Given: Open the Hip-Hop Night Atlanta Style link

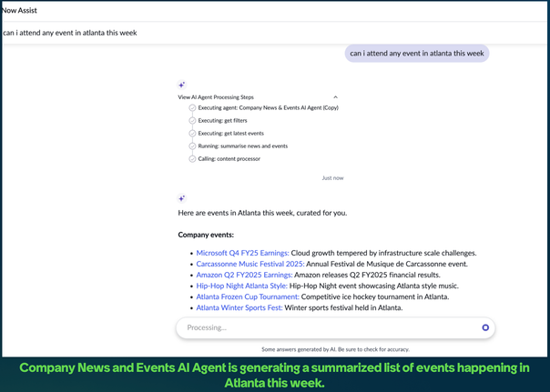Looking at the screenshot, I should 241,286.
